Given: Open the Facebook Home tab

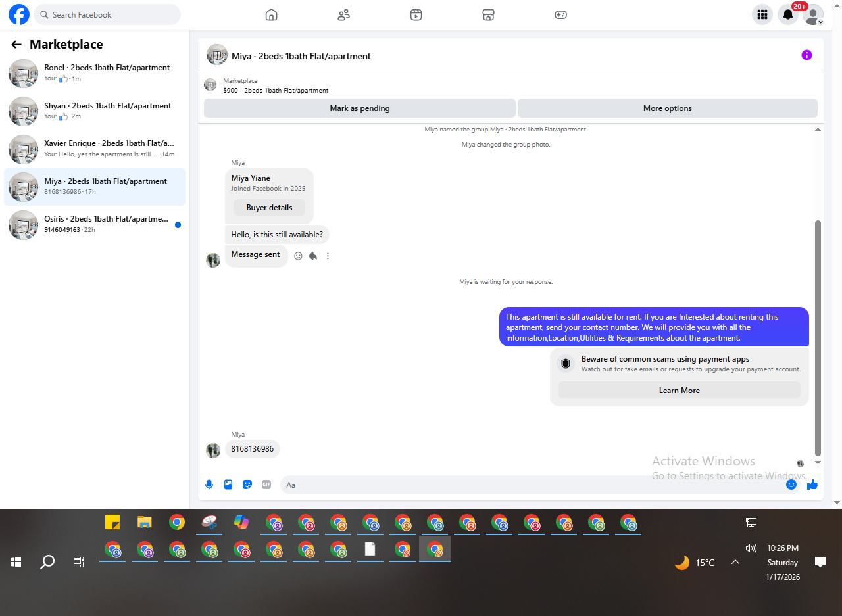Looking at the screenshot, I should click(x=271, y=14).
